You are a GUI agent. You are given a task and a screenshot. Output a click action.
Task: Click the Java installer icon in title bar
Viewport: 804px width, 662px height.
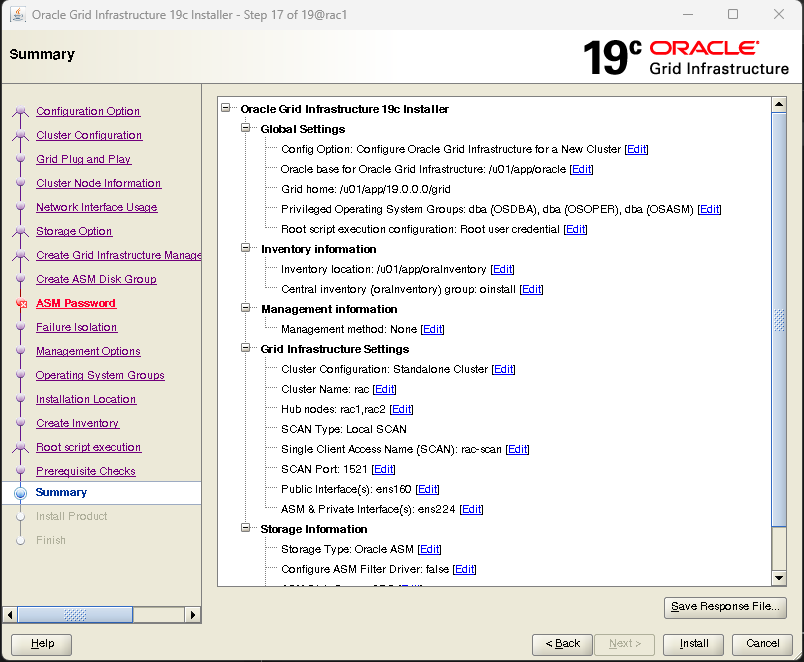(17, 14)
